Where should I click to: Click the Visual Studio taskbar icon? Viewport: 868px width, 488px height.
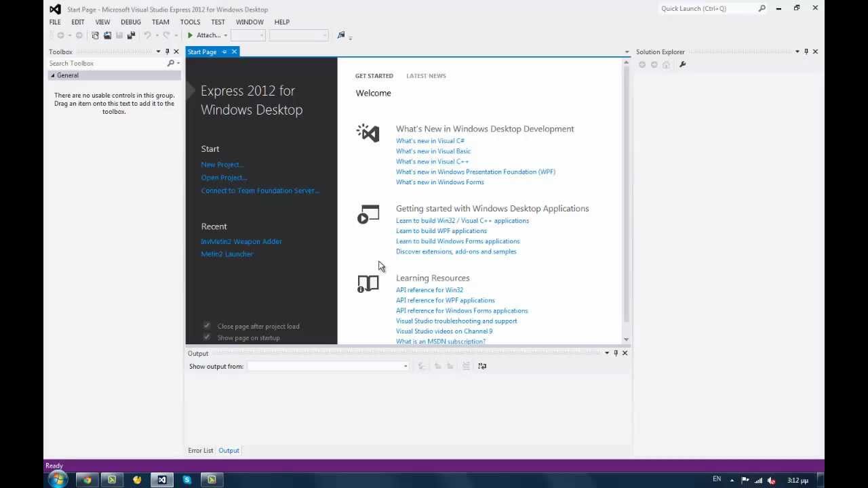(x=162, y=480)
